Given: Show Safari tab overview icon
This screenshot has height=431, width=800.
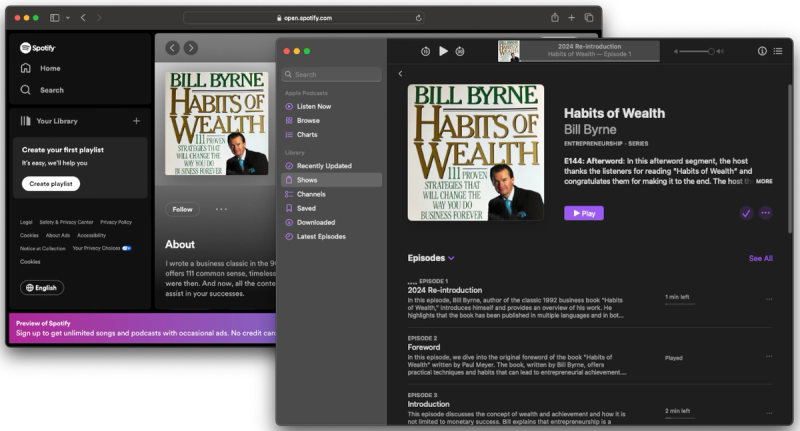Looking at the screenshot, I should [589, 18].
